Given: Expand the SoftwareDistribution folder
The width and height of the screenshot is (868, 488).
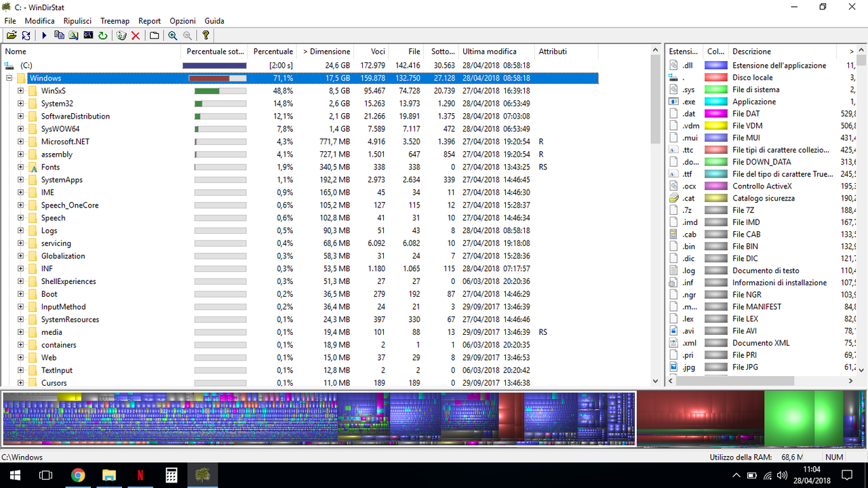Looking at the screenshot, I should pyautogui.click(x=21, y=117).
